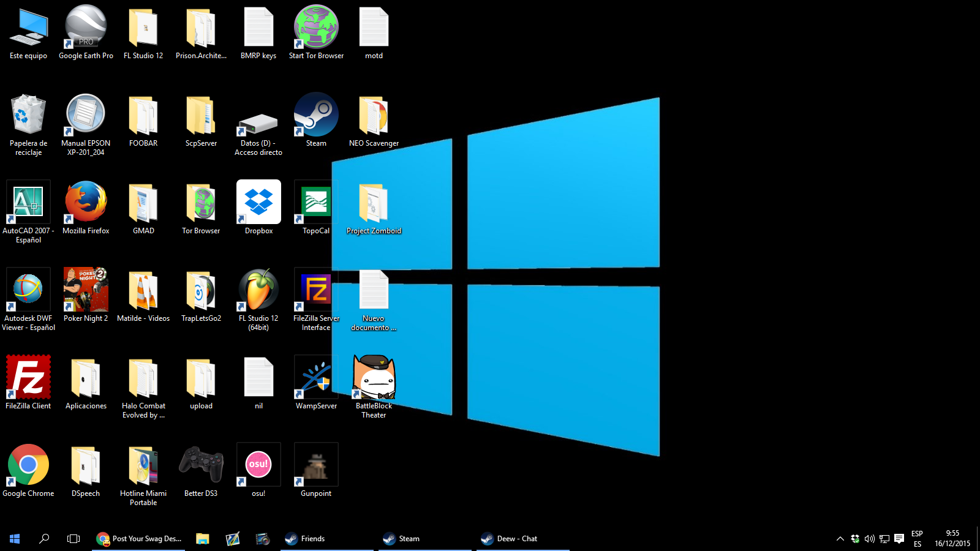980x551 pixels.
Task: Select the motd file on desktop
Action: 374,33
